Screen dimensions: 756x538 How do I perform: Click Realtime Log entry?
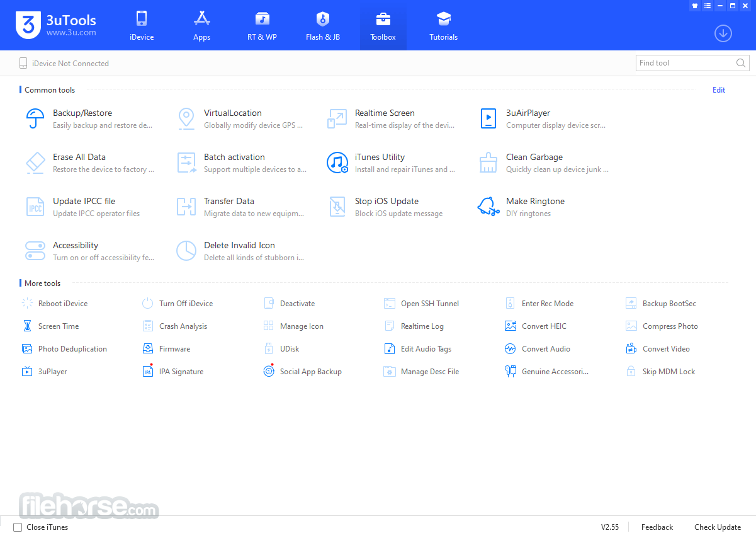tap(414, 326)
